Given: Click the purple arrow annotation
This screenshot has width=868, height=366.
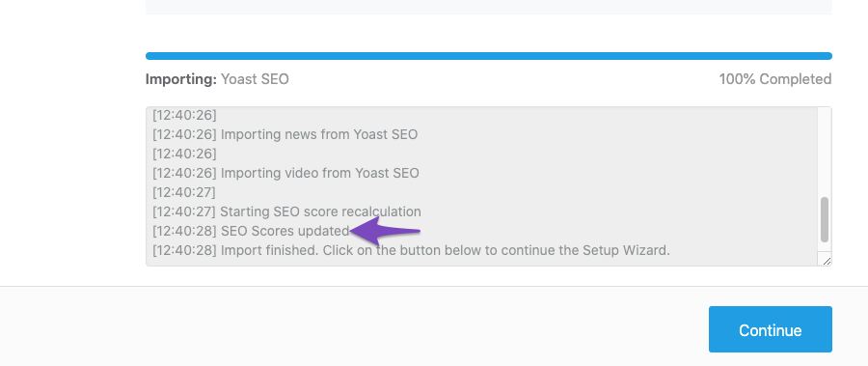Looking at the screenshot, I should [385, 231].
